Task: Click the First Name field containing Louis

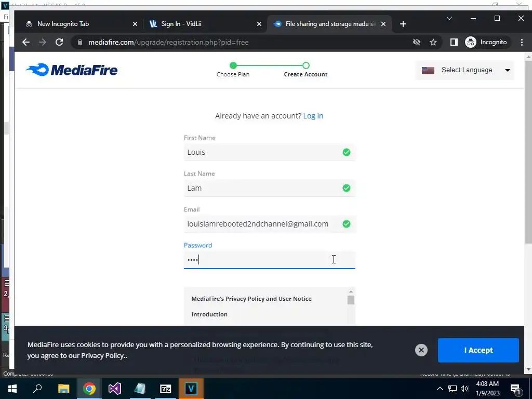Action: click(270, 152)
